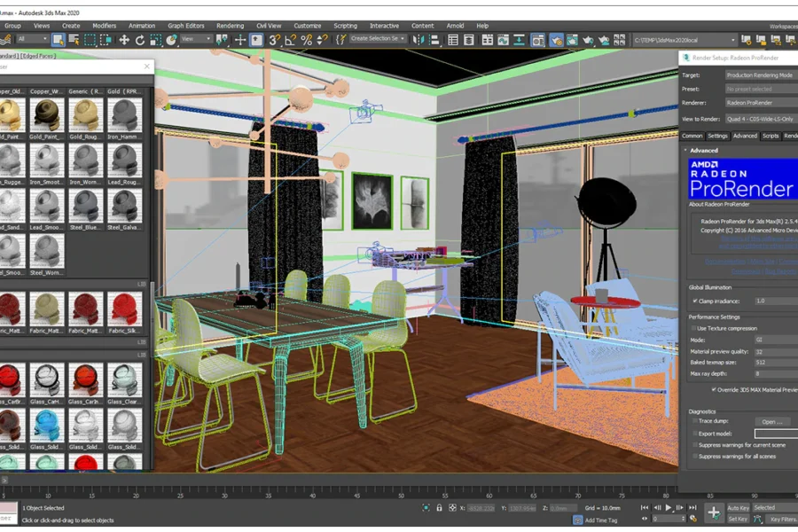The height and width of the screenshot is (532, 798).
Task: Open the Renderer dropdown showing Radeon ProRender
Action: (x=760, y=103)
